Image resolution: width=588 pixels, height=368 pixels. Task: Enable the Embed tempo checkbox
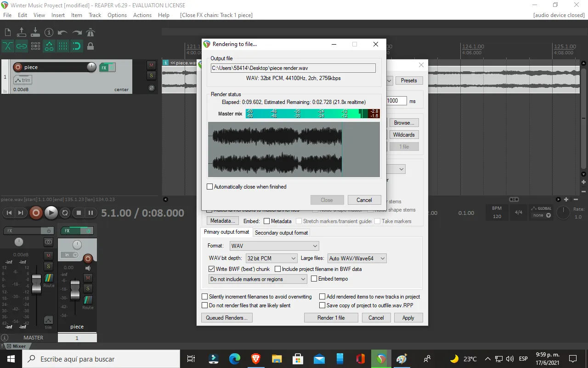(x=314, y=279)
